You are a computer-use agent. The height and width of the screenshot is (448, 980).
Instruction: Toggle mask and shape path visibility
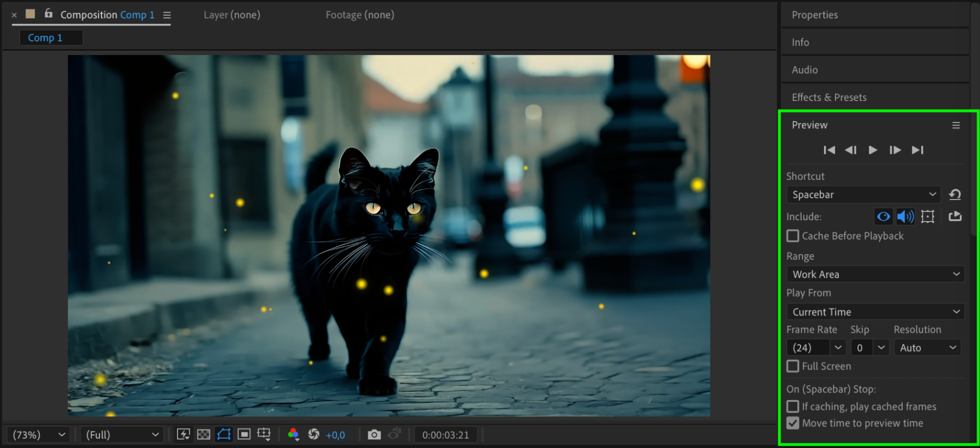click(x=224, y=434)
